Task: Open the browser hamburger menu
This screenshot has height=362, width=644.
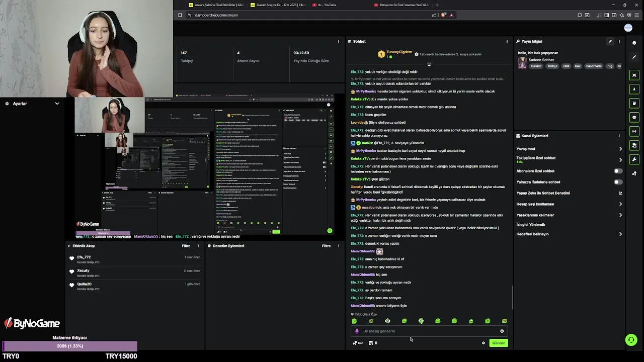Action: 638,15
